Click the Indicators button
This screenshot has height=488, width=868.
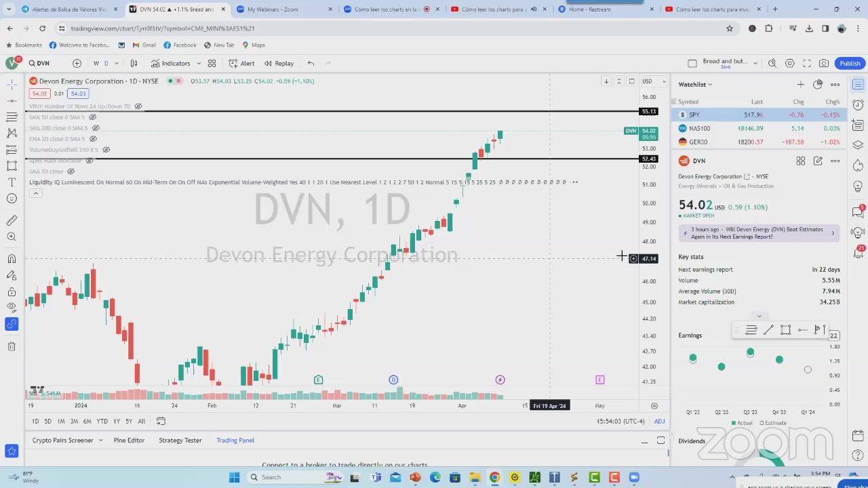tap(171, 63)
